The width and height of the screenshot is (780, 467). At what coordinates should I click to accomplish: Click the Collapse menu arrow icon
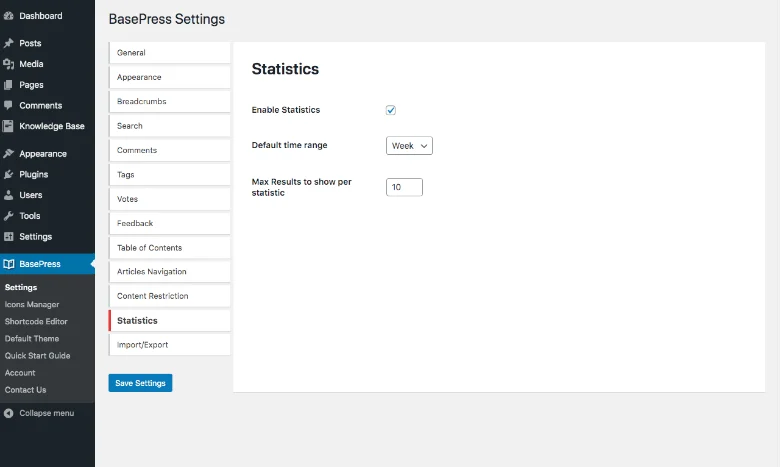point(8,413)
